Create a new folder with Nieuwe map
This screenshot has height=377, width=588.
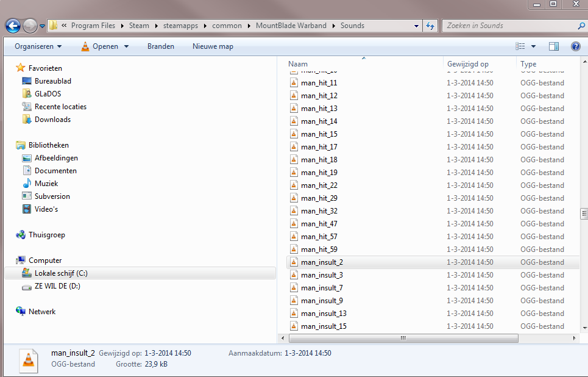tap(213, 46)
